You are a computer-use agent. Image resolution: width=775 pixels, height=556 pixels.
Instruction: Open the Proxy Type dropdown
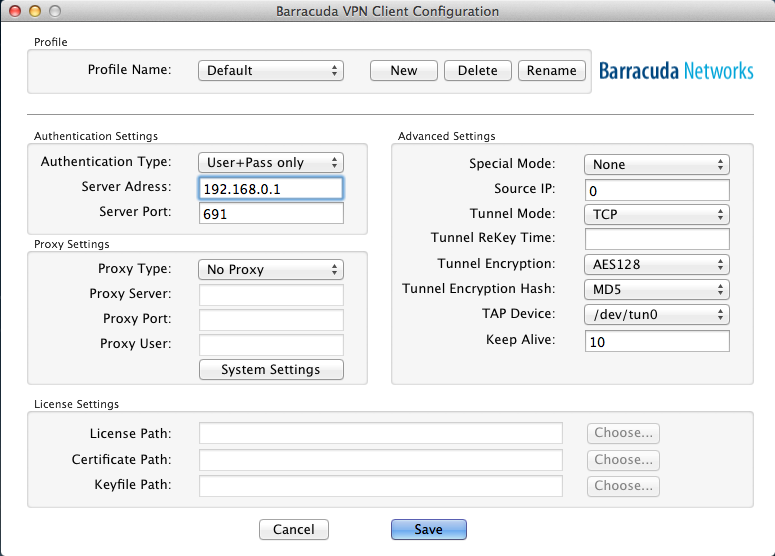[x=271, y=270]
